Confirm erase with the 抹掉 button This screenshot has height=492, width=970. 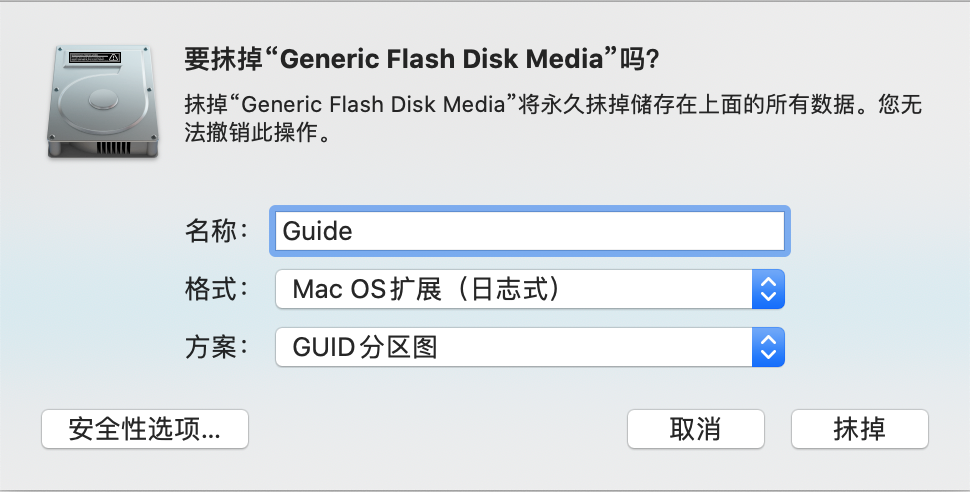pos(859,429)
